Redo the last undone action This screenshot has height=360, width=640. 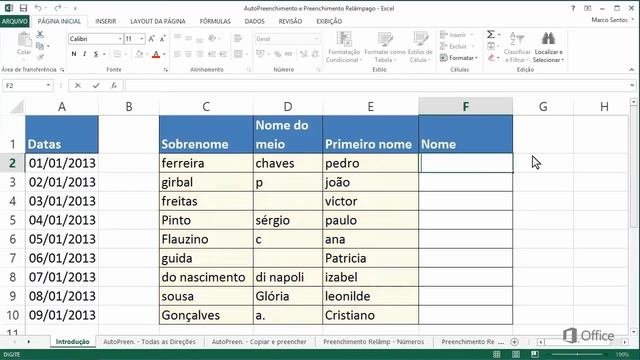pyautogui.click(x=58, y=8)
